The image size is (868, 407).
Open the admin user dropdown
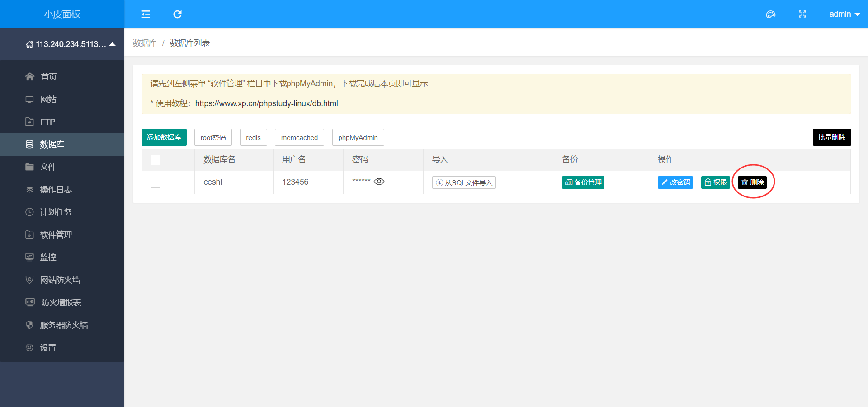coord(844,14)
